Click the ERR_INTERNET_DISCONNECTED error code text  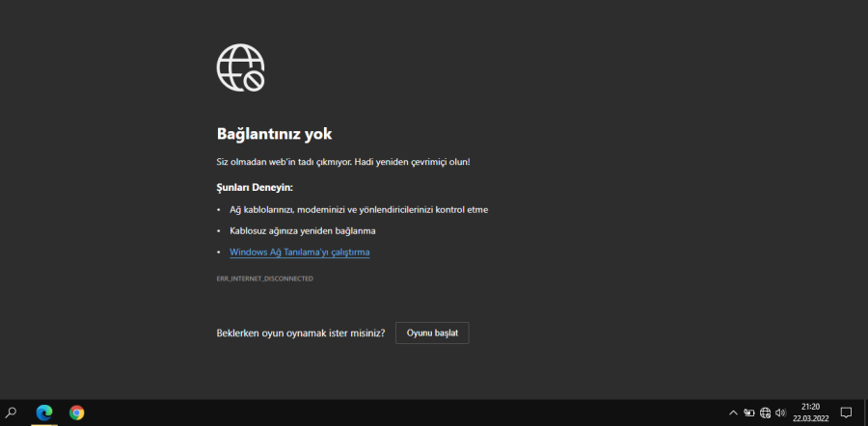(264, 279)
